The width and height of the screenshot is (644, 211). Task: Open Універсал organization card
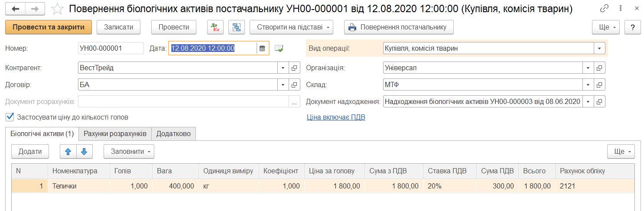coord(600,68)
